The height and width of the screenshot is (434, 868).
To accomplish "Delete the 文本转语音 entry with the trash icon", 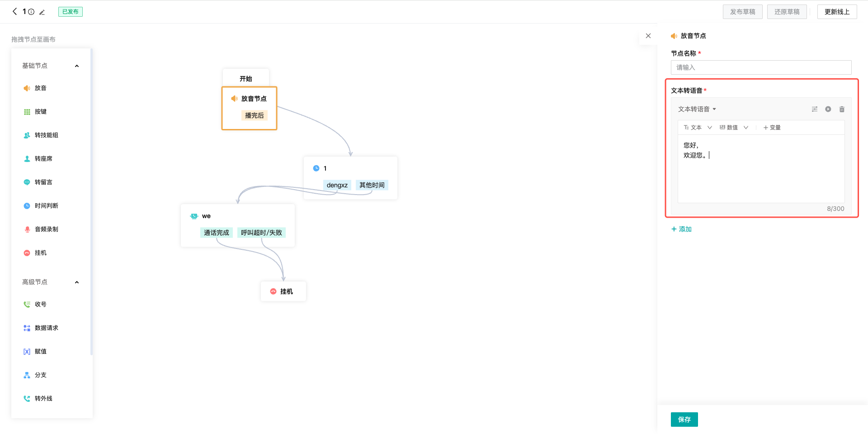I will [842, 109].
